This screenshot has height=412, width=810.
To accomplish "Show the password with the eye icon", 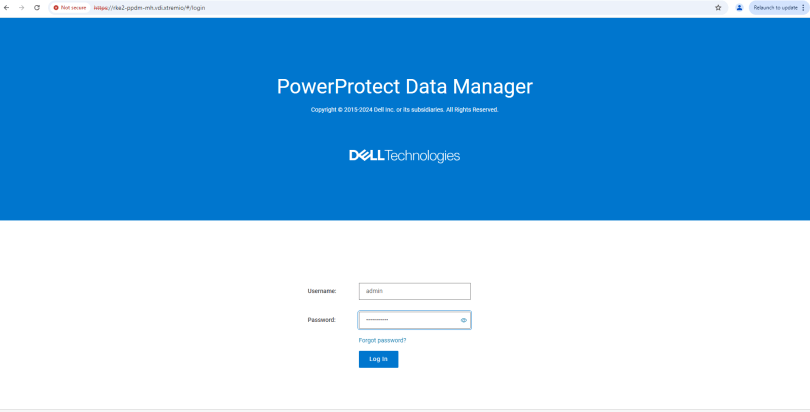I will click(x=464, y=320).
